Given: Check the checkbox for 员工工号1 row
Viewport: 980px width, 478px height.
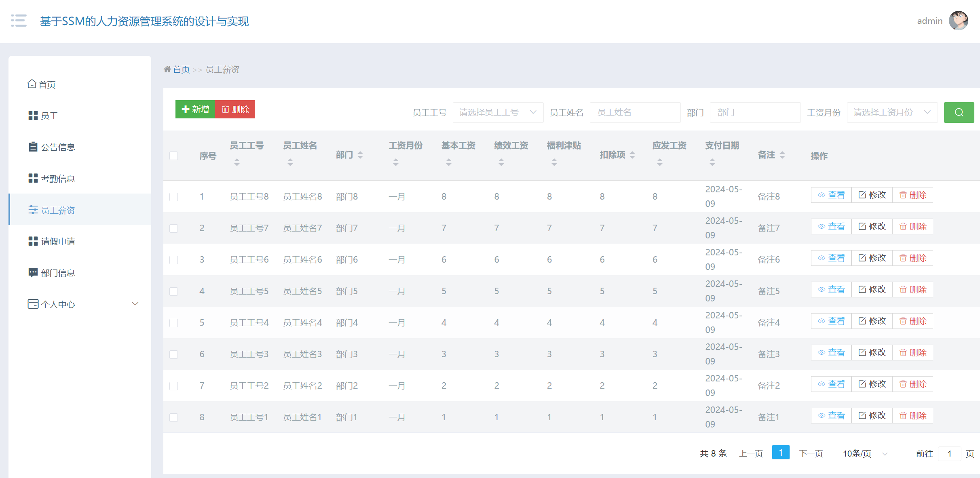Looking at the screenshot, I should [x=174, y=417].
